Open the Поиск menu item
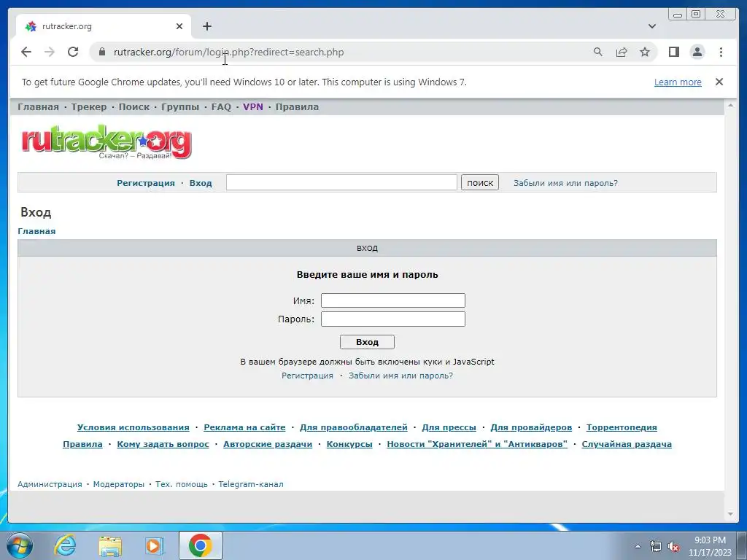This screenshot has width=747, height=560. pos(134,106)
